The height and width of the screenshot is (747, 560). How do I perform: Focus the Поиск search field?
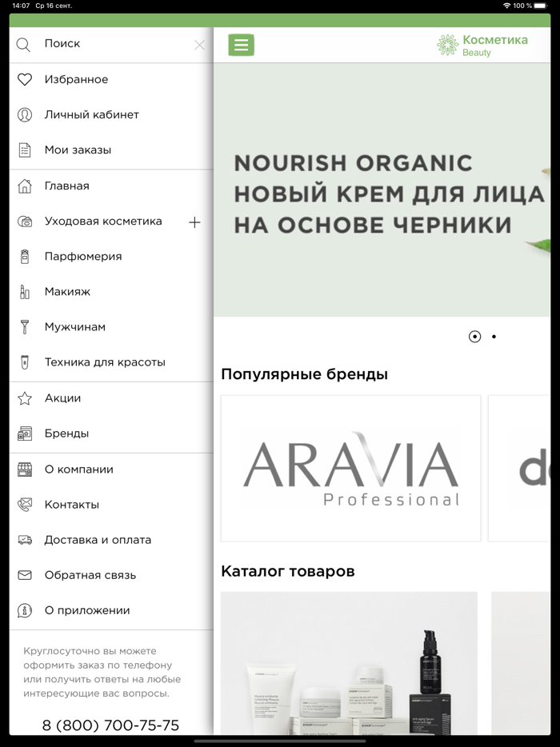[x=111, y=44]
